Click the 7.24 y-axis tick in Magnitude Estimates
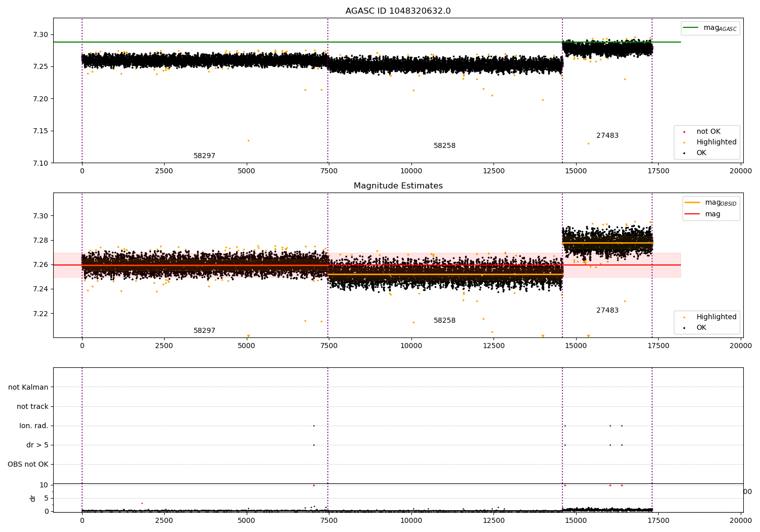Screen dimensions: 760x532 coord(40,289)
